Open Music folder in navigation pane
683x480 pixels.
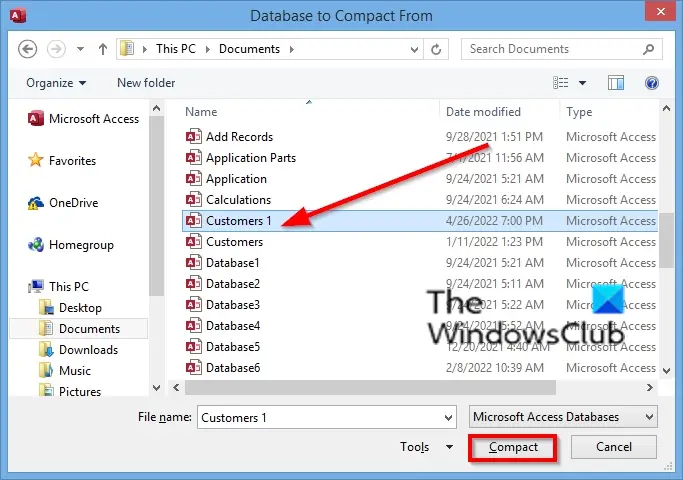[64, 371]
